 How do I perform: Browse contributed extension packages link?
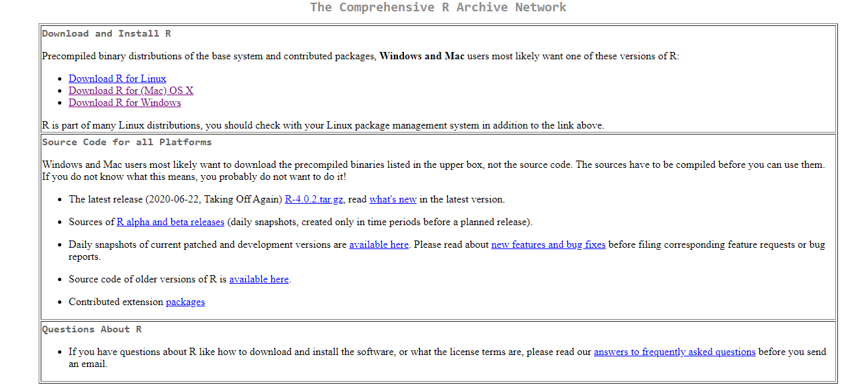185,302
